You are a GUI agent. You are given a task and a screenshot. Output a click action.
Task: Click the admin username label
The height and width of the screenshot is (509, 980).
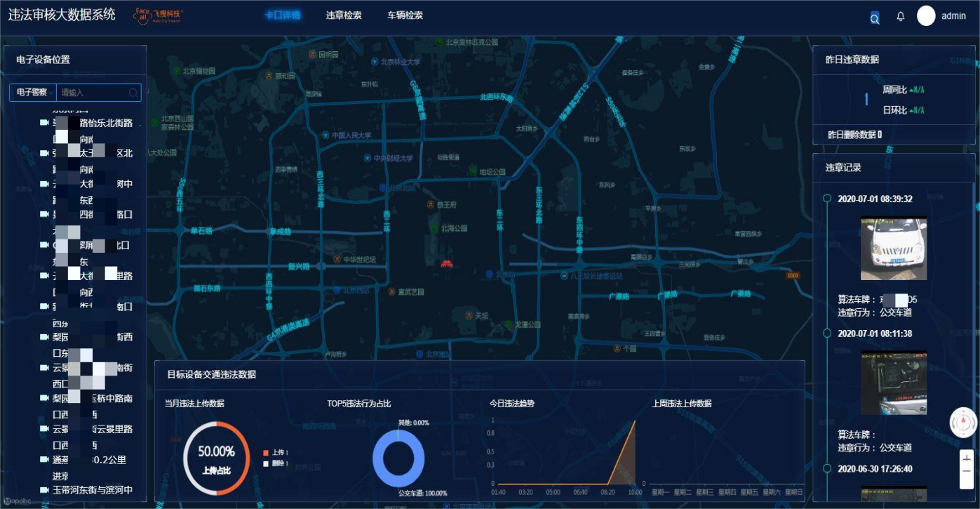pos(953,16)
